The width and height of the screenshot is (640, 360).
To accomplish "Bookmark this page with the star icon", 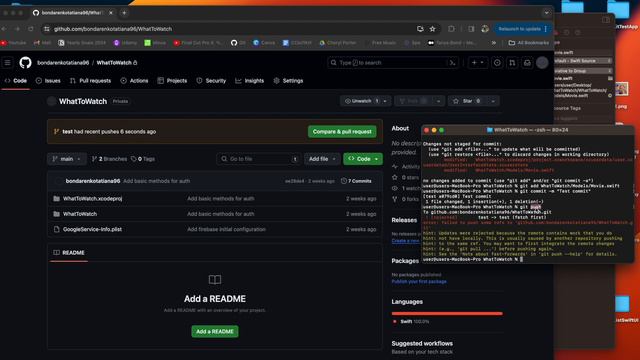I will click(x=432, y=29).
